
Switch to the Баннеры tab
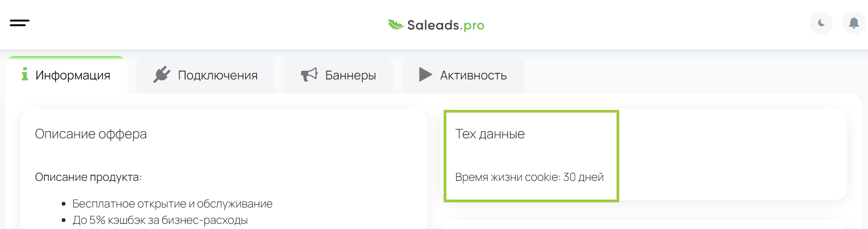pyautogui.click(x=338, y=75)
